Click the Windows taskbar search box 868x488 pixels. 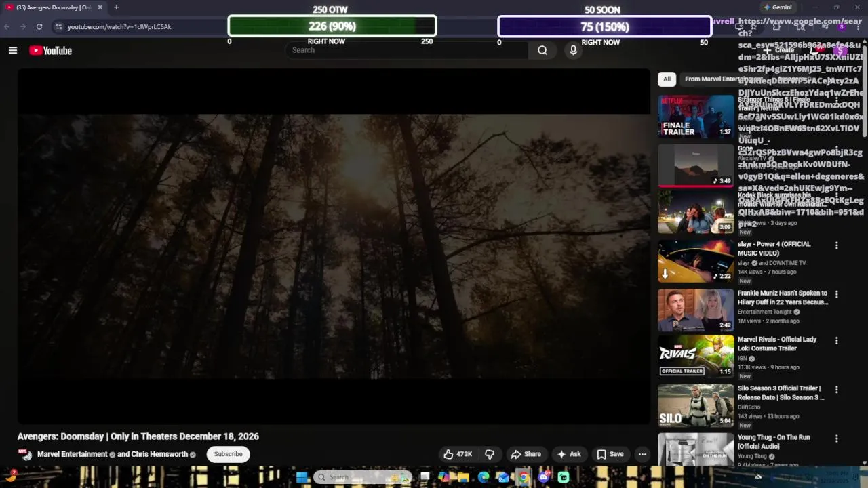tap(363, 477)
